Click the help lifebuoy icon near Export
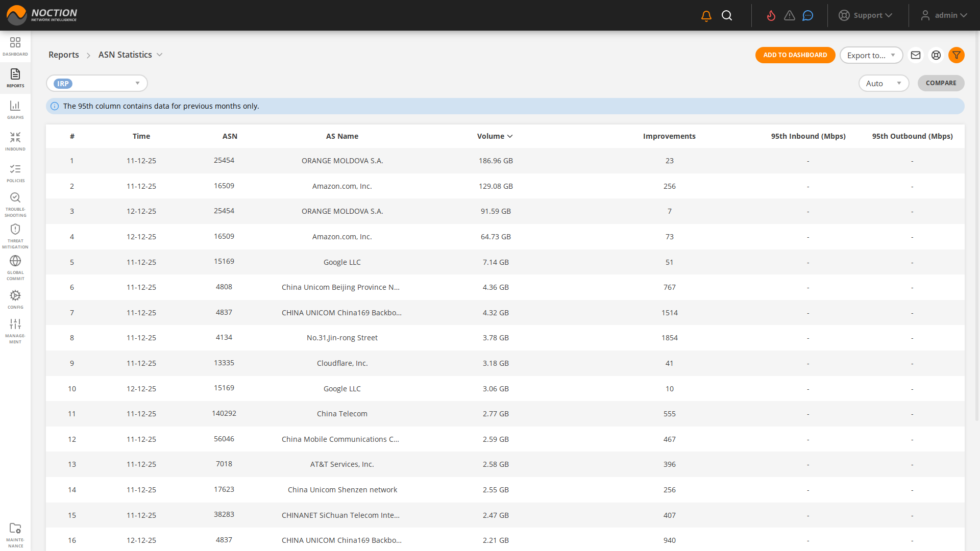The height and width of the screenshot is (551, 980). click(x=936, y=55)
